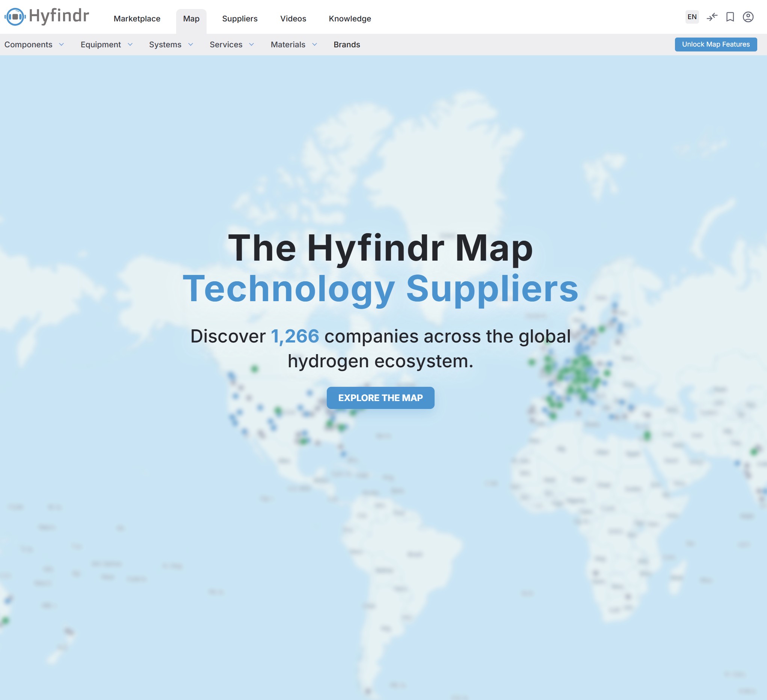The width and height of the screenshot is (767, 700).
Task: Click Unlock Map Features button
Action: tap(716, 44)
